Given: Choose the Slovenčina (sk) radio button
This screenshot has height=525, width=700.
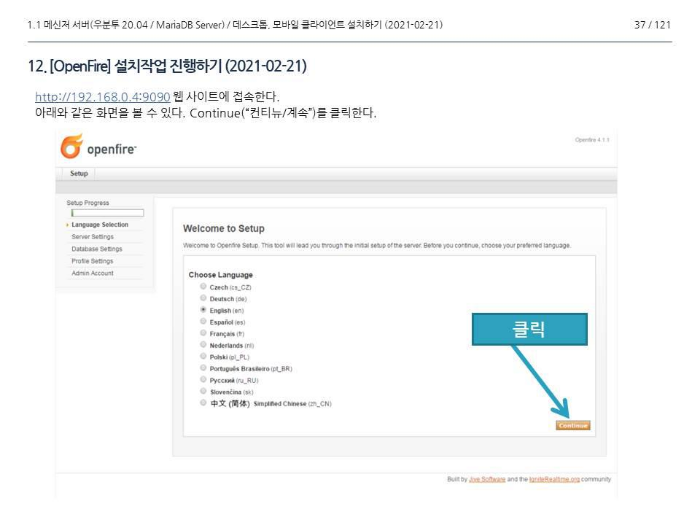Looking at the screenshot, I should (203, 391).
